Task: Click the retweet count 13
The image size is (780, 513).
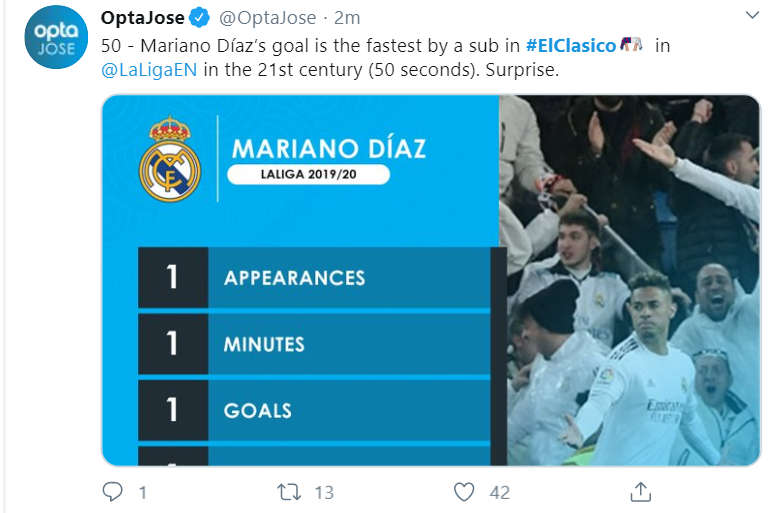Action: (324, 493)
